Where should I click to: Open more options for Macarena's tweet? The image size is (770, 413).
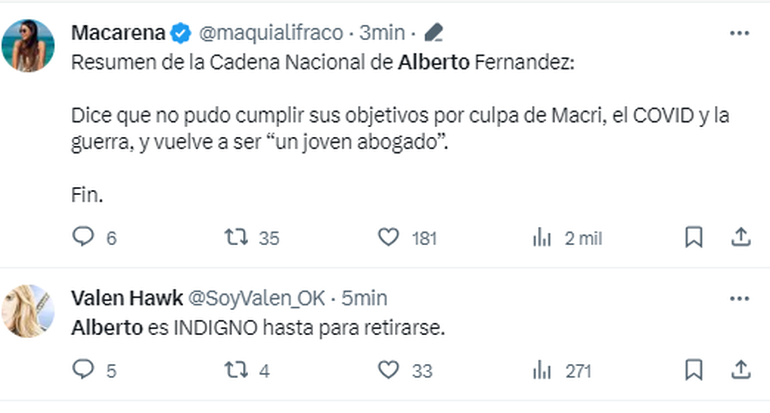(x=739, y=33)
